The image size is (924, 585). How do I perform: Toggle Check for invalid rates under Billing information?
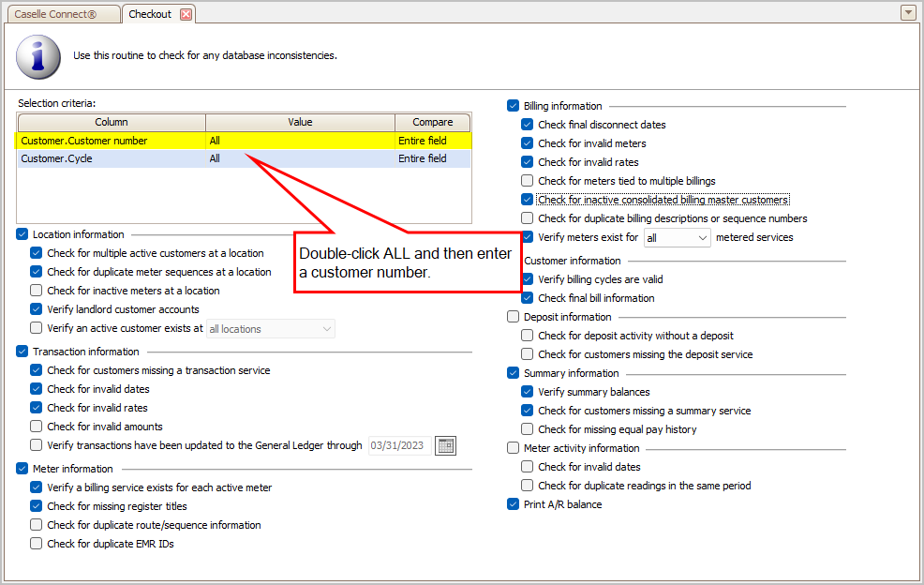pos(528,162)
